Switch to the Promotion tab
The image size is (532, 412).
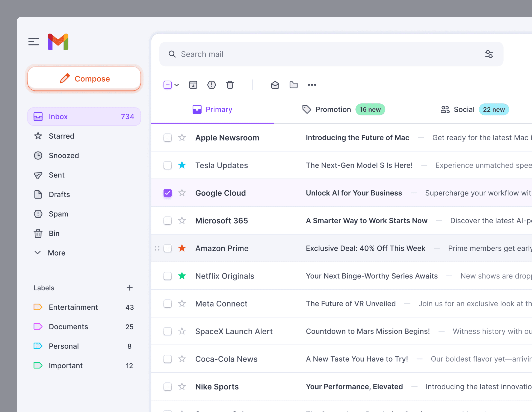[343, 109]
